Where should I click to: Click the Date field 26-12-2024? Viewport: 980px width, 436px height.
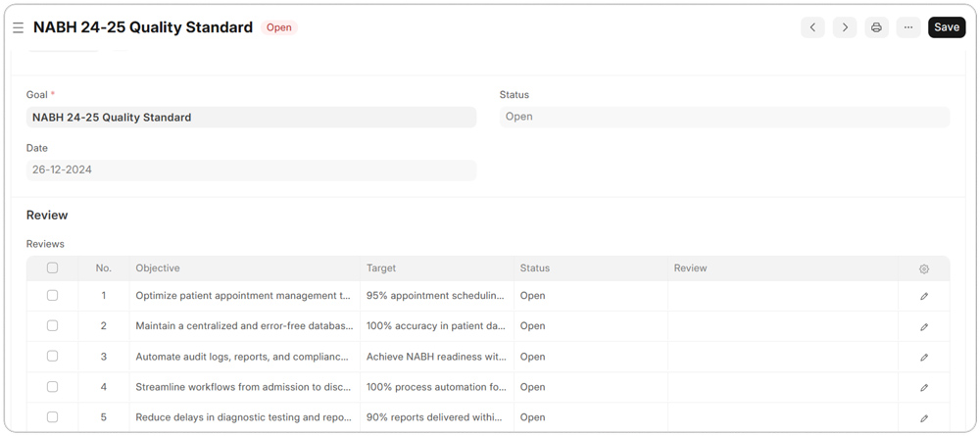click(251, 170)
